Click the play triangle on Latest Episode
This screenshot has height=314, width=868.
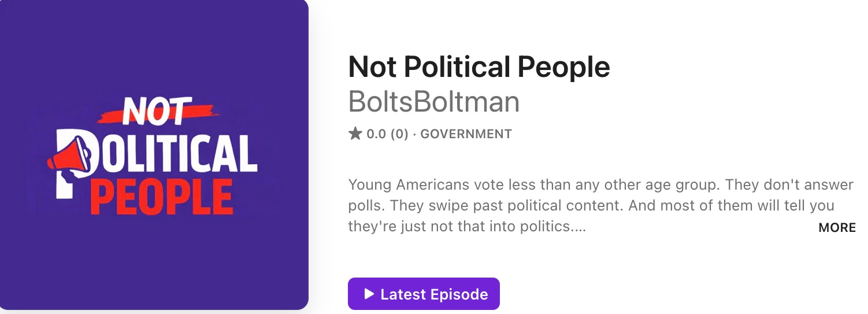point(369,294)
